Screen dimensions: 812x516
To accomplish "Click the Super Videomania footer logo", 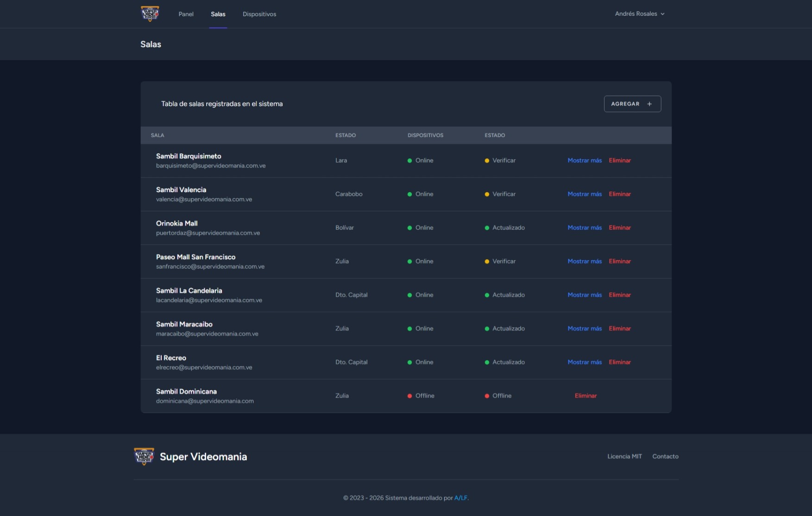I will tap(144, 456).
